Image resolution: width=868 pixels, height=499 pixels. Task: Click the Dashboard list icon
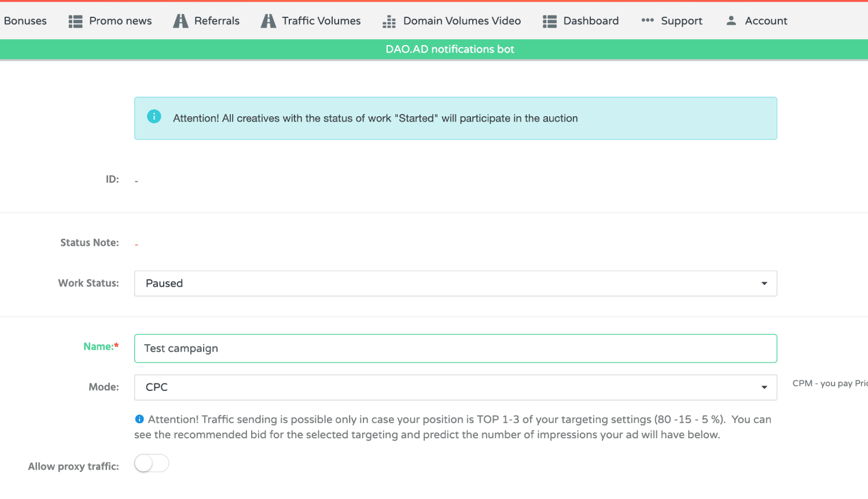[549, 21]
